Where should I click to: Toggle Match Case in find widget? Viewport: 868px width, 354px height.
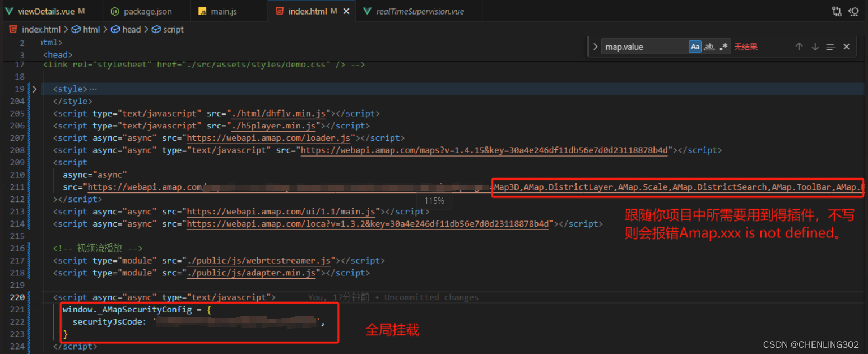(695, 47)
